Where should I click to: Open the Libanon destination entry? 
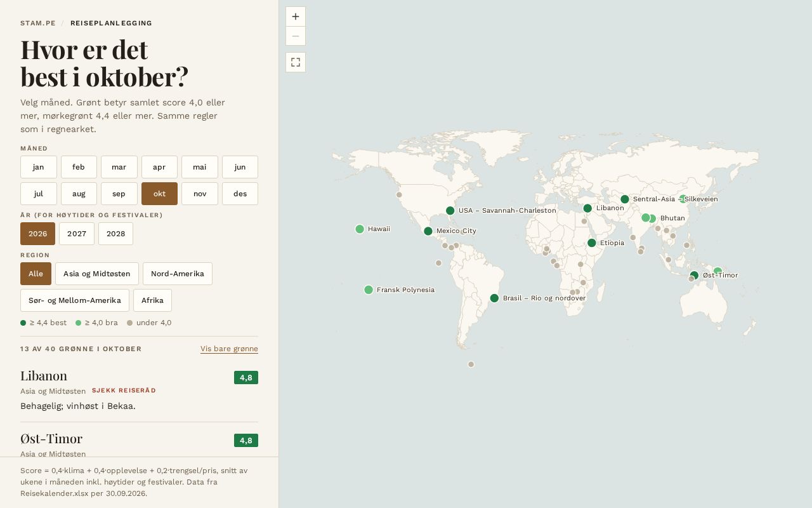139,391
